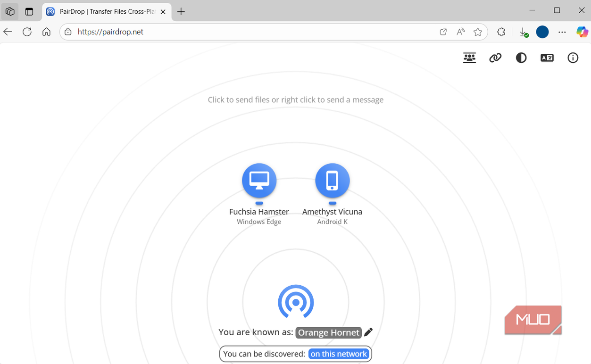The width and height of the screenshot is (591, 364).
Task: Open the Copilot icon in Edge
Action: (582, 32)
